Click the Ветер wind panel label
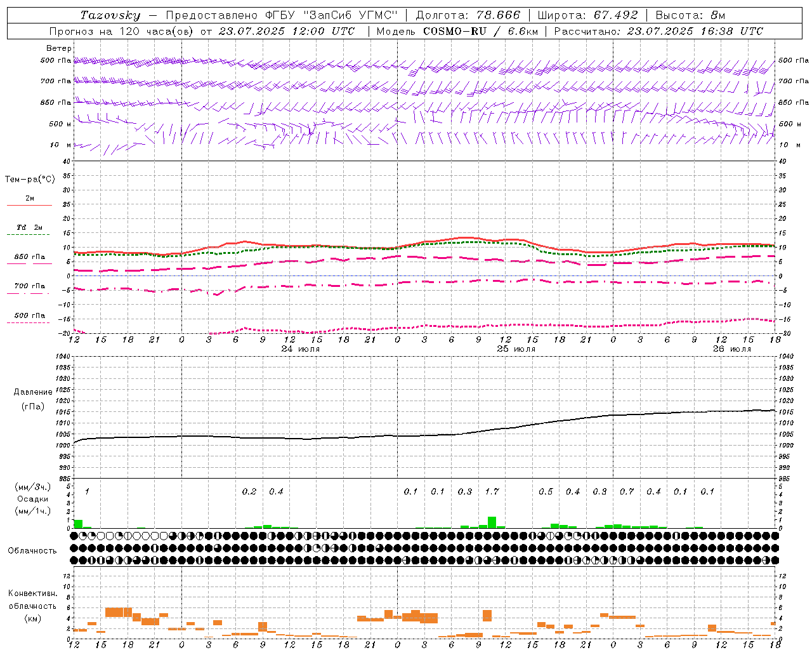 [x=59, y=48]
